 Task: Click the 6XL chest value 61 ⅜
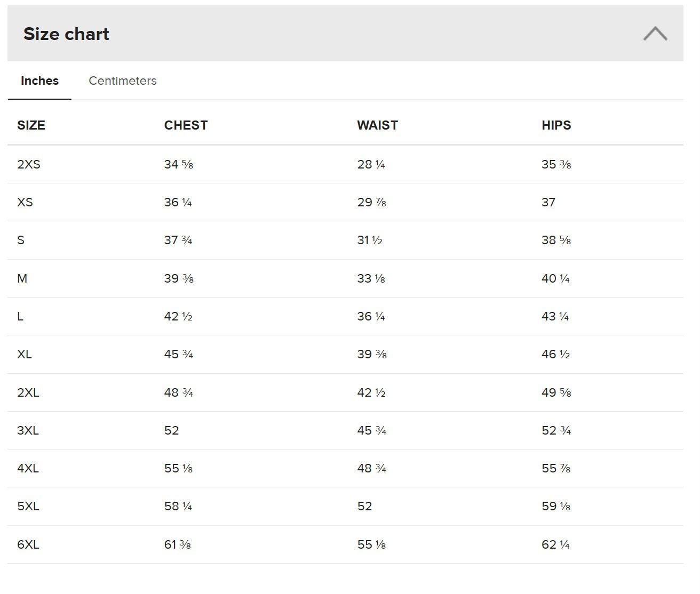(x=177, y=545)
